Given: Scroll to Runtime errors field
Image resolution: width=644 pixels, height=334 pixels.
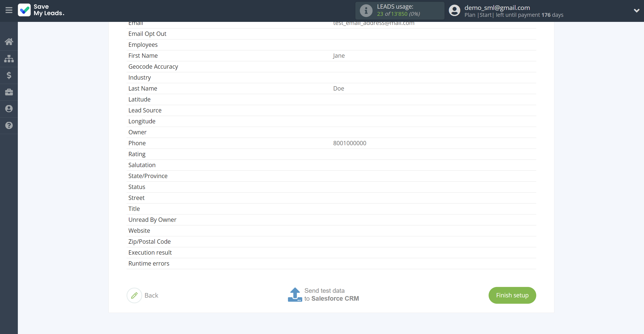Looking at the screenshot, I should pyautogui.click(x=149, y=263).
